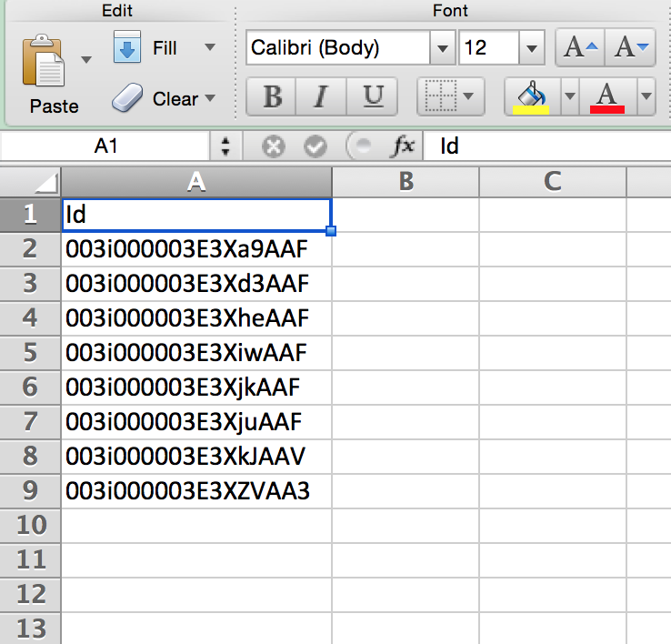Apply red font color
The width and height of the screenshot is (671, 644).
coord(607,96)
